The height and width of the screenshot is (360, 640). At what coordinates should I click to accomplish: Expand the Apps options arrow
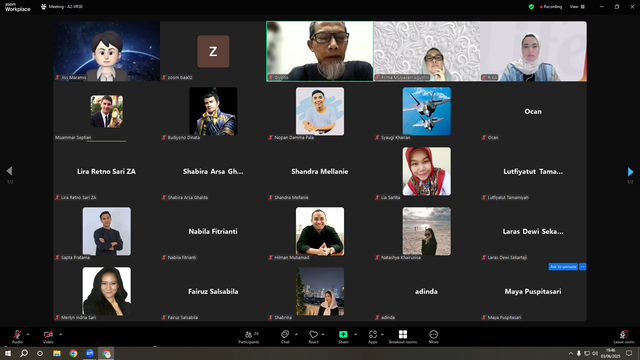[x=382, y=334]
